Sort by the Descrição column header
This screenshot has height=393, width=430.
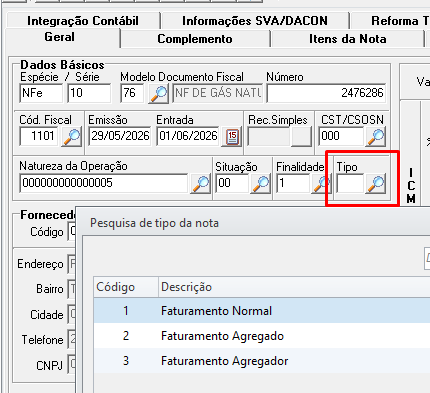pyautogui.click(x=294, y=287)
